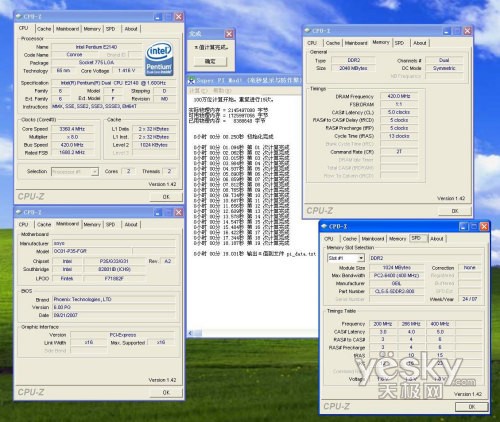500x422 pixels.
Task: Open the 计算 menu in Super PI
Action: click(x=198, y=91)
